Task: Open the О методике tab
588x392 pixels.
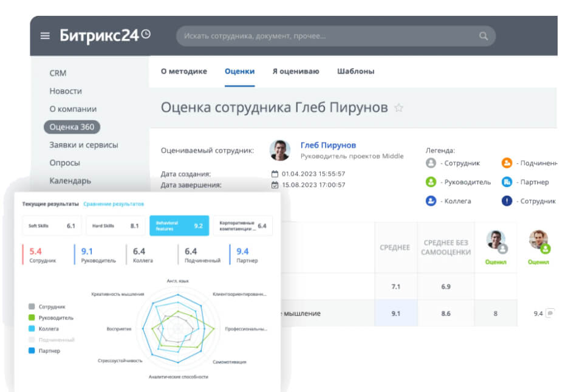Action: coord(183,71)
